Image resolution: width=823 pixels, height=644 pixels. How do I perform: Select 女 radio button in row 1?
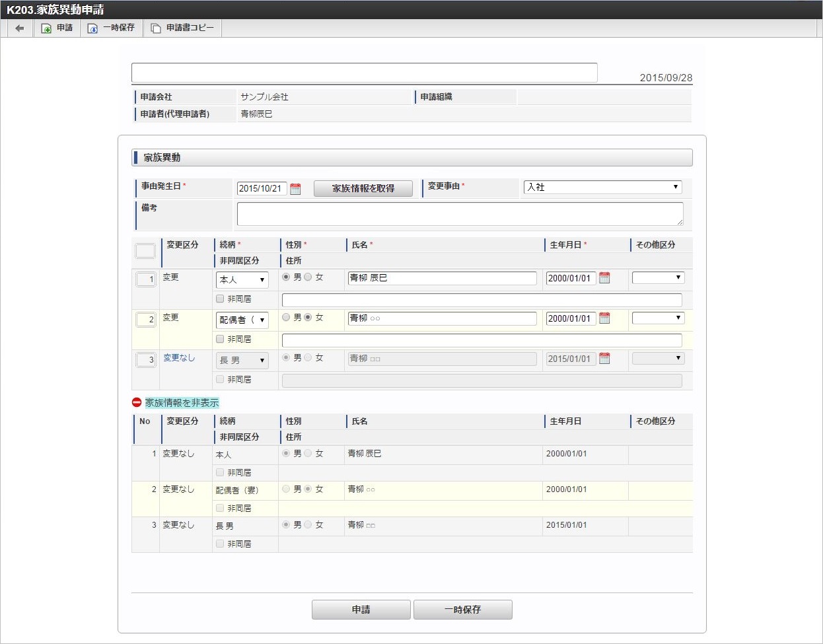[308, 277]
